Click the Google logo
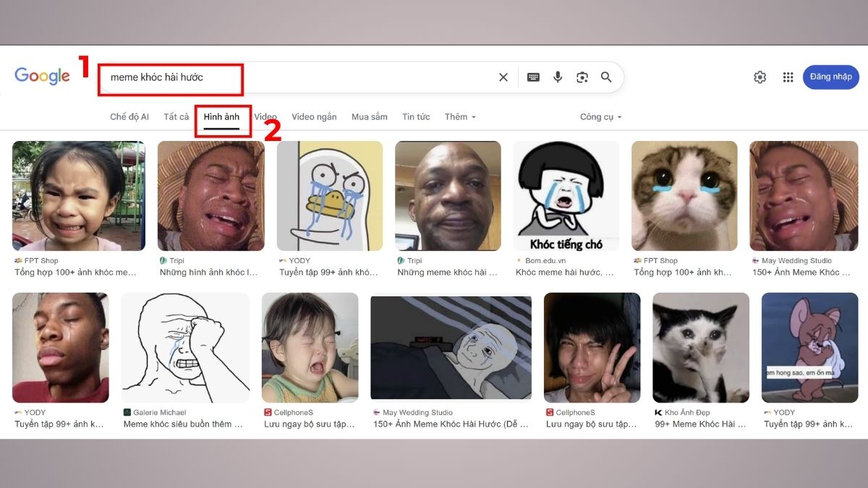The width and height of the screenshot is (868, 488). 42,76
